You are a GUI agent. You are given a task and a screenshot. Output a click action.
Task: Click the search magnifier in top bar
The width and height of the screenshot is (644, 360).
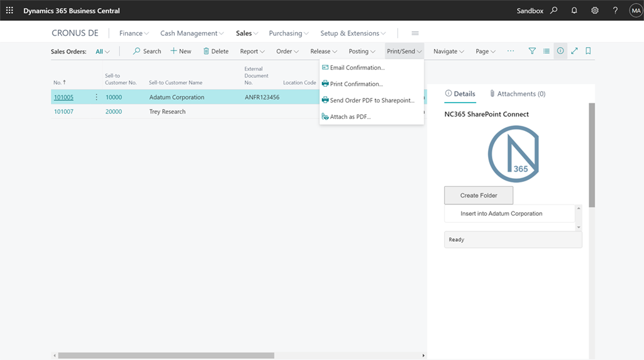tap(554, 10)
